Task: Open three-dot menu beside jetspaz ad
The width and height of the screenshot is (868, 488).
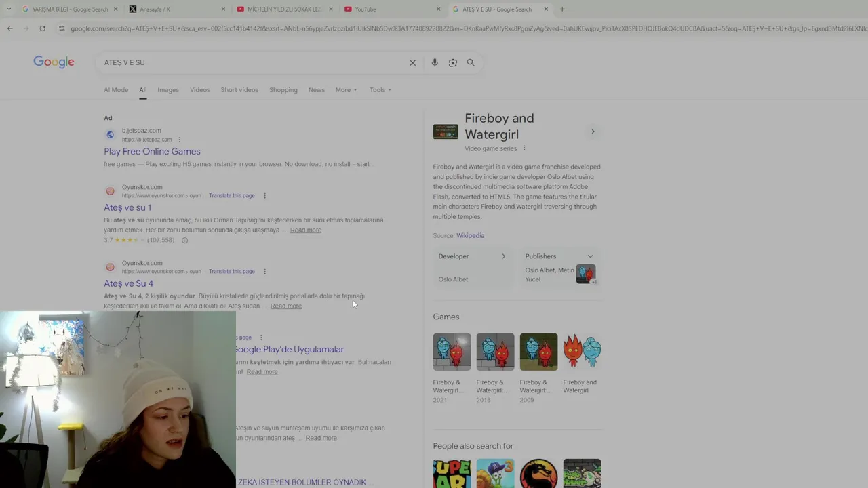Action: [x=179, y=140]
